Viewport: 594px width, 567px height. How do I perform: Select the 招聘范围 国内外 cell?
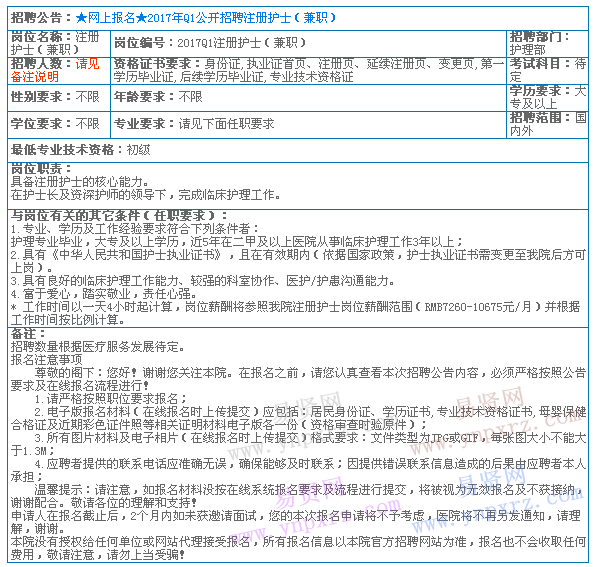(547, 125)
